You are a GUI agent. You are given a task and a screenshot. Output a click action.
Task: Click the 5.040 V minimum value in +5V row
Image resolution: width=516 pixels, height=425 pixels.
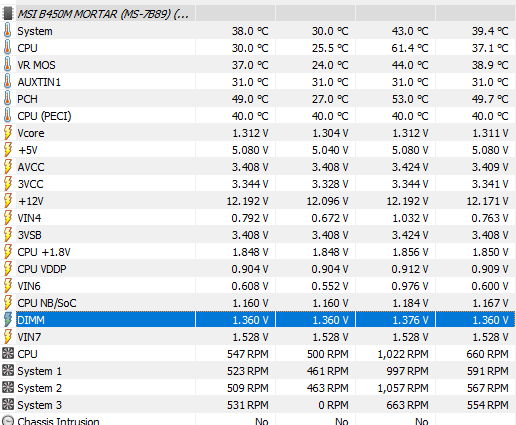(x=330, y=150)
